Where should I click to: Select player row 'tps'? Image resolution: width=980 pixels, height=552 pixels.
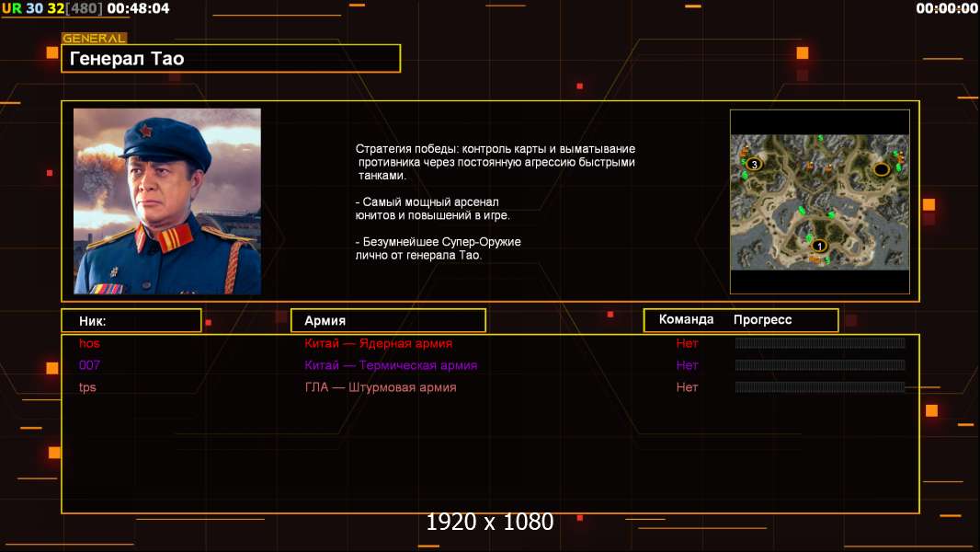click(x=490, y=387)
